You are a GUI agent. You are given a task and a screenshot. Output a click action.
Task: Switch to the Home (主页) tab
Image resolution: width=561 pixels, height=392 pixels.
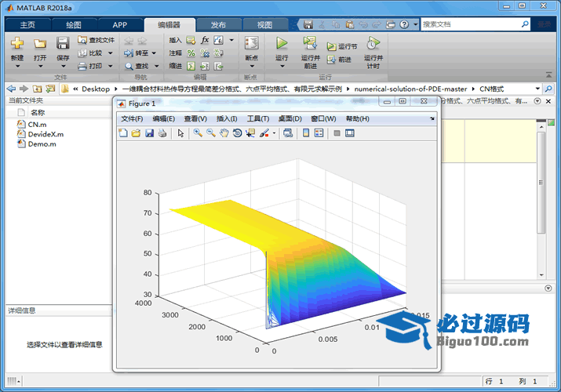click(x=27, y=24)
